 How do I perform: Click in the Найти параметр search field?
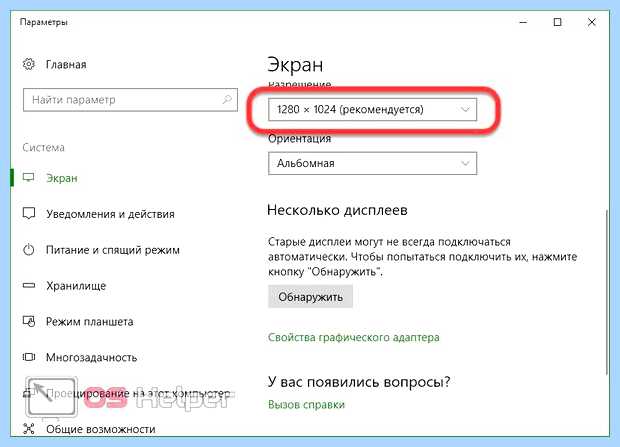(130, 100)
